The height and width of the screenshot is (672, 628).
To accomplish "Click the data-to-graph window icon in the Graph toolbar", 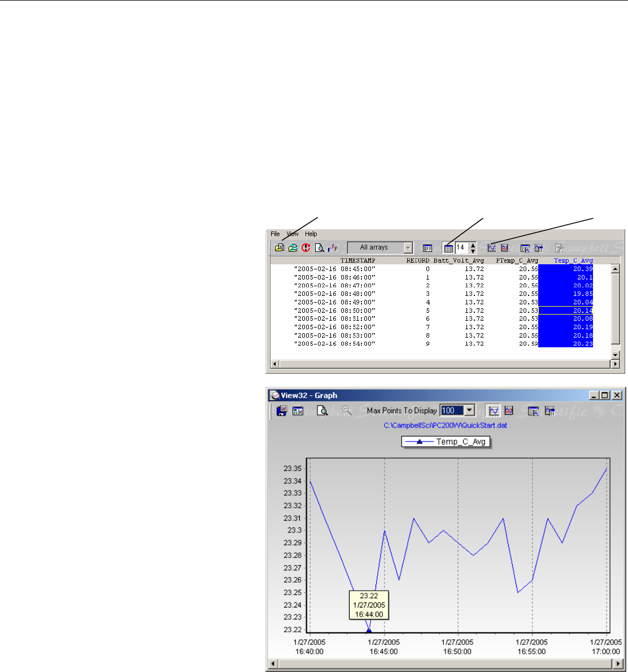I will click(533, 411).
